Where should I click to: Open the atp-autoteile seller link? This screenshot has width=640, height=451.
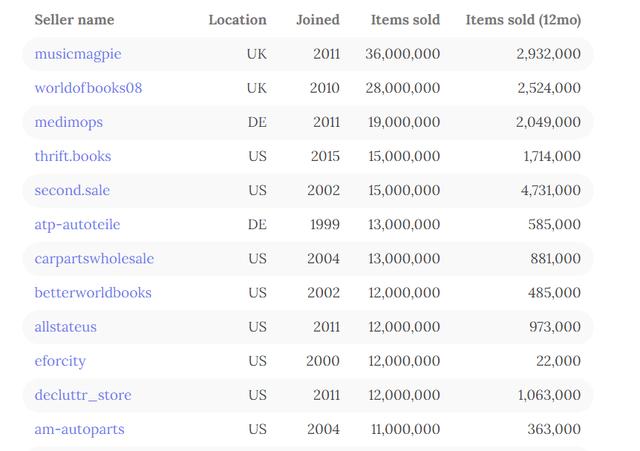(77, 225)
